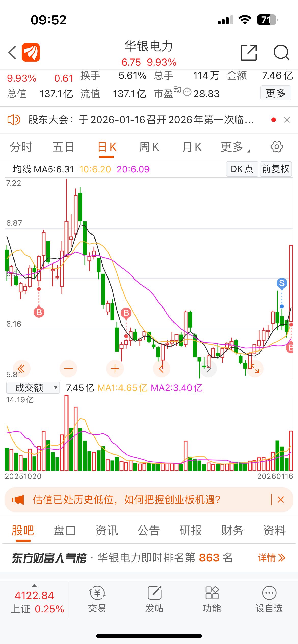This screenshot has height=644, width=298.
Task: Tap the 换手 5.61% value
Action: coord(132,76)
